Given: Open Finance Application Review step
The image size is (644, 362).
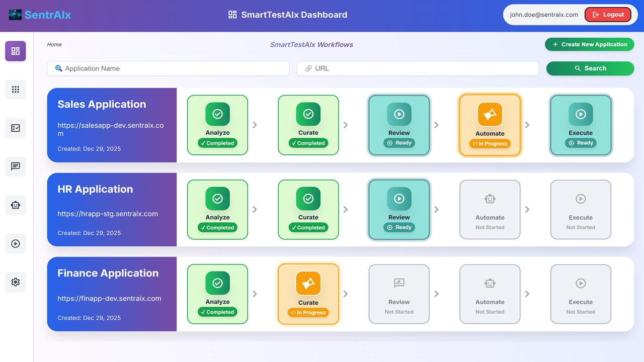Looking at the screenshot, I should coord(399,294).
